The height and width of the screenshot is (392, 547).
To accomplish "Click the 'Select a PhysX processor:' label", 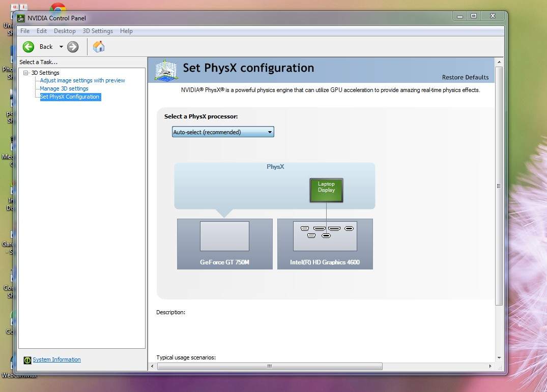I will [x=201, y=116].
